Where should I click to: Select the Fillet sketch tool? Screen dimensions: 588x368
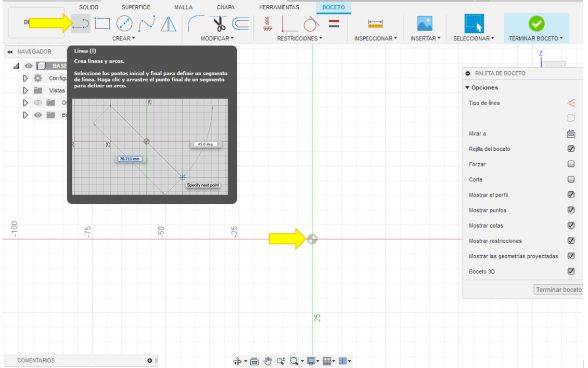[x=196, y=23]
